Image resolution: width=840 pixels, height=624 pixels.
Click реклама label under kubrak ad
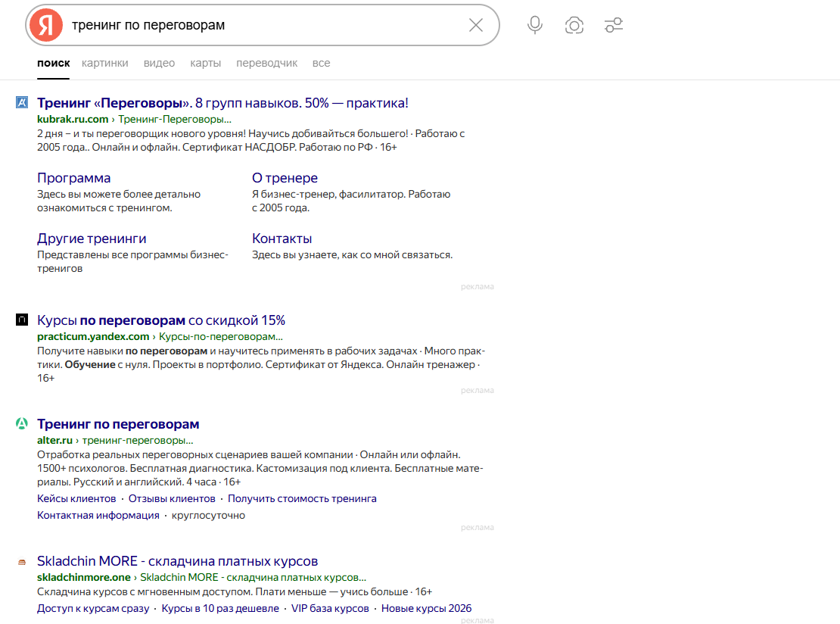click(x=478, y=287)
